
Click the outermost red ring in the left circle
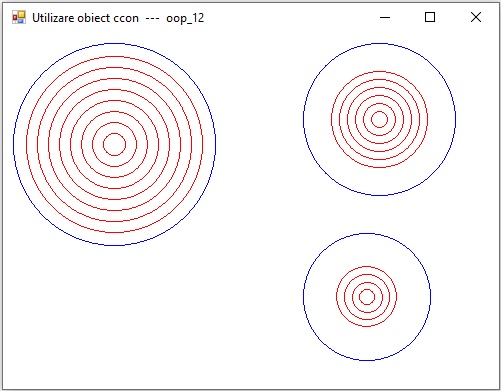[x=26, y=144]
